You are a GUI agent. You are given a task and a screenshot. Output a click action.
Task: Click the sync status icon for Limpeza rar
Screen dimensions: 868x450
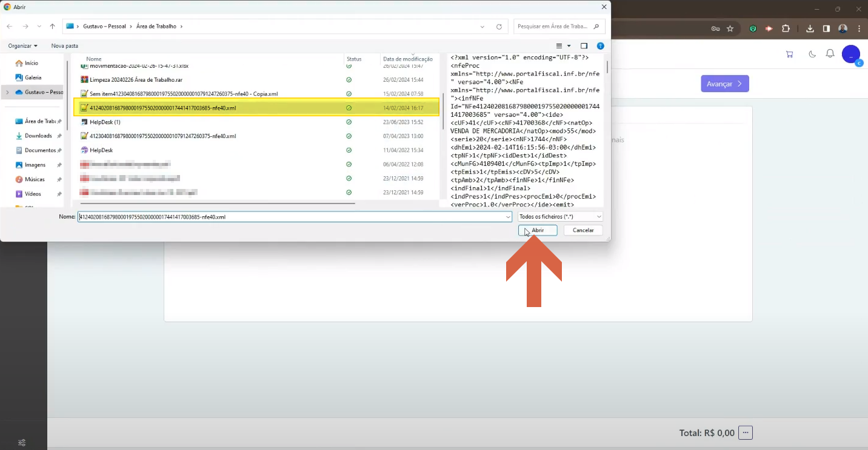click(349, 79)
